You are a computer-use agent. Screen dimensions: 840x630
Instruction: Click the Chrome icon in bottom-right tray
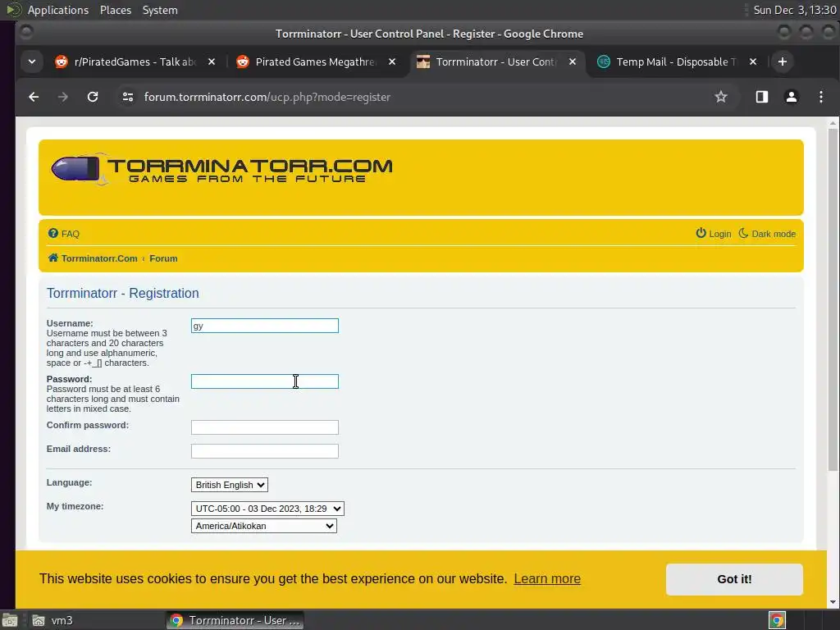[x=777, y=620]
